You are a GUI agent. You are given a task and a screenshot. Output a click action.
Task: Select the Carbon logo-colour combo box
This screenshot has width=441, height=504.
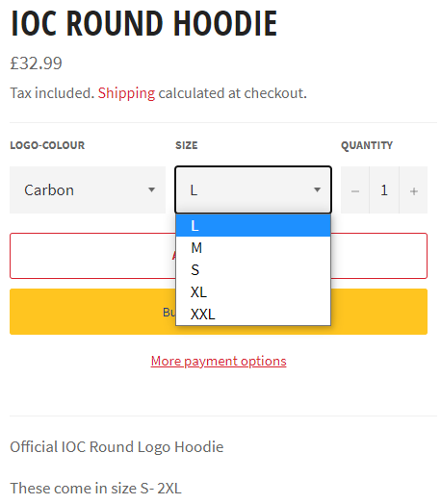coord(88,190)
